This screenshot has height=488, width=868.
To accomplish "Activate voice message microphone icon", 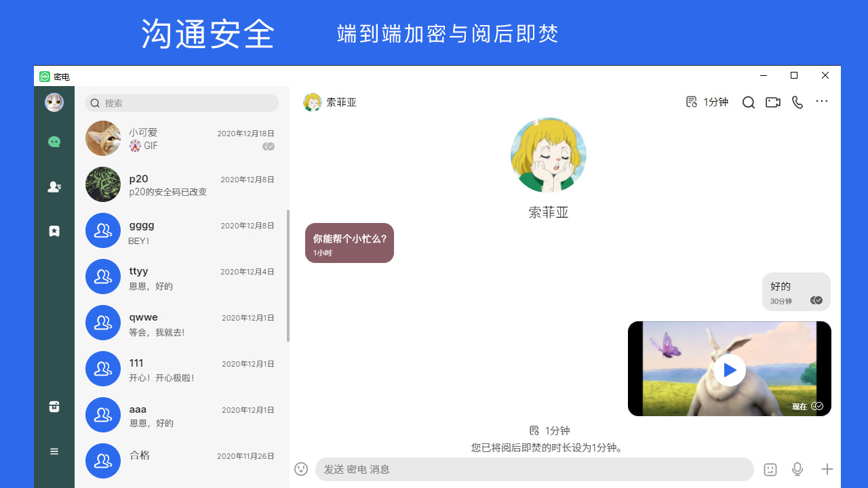I will click(x=797, y=468).
